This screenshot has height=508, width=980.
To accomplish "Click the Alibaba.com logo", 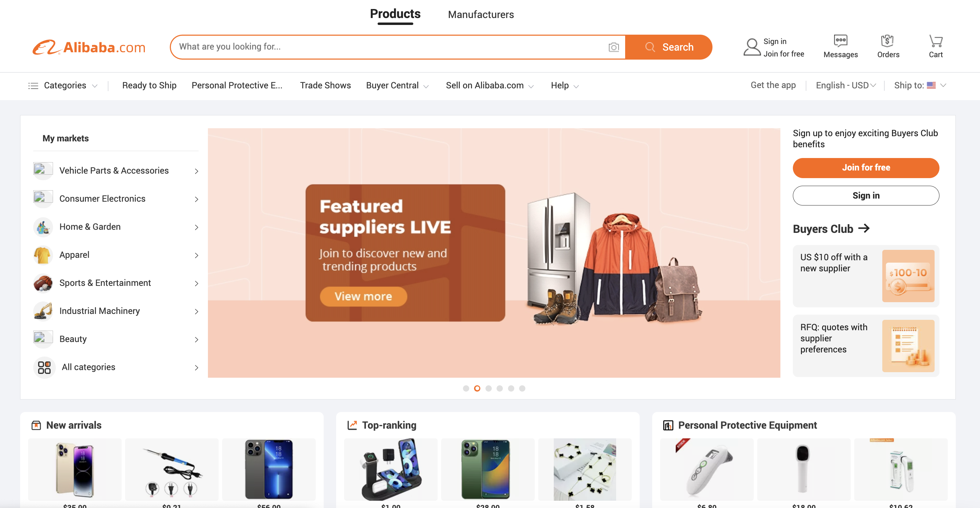I will [89, 47].
